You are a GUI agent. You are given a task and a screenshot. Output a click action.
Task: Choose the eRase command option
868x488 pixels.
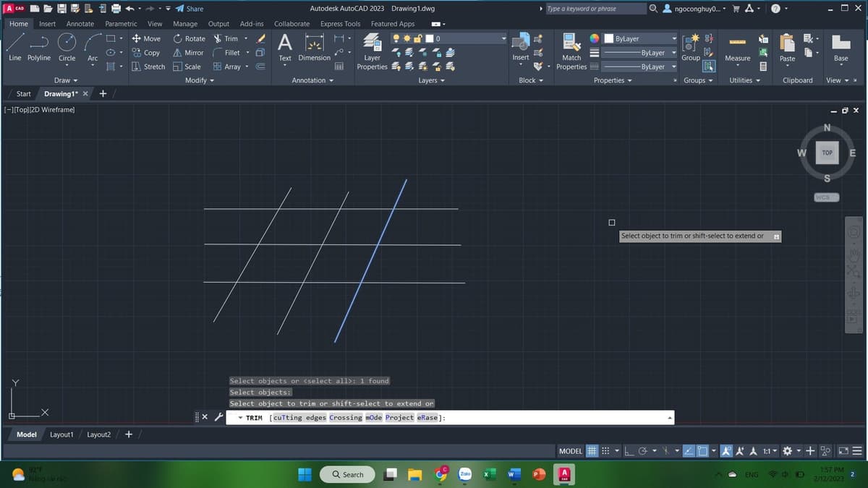pos(427,418)
